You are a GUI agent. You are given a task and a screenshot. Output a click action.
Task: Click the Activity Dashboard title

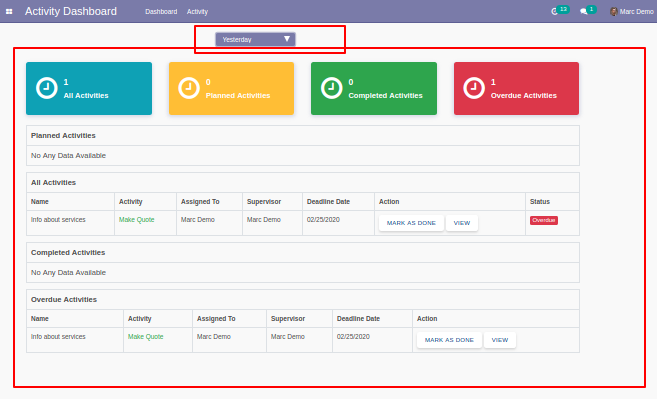(x=71, y=11)
